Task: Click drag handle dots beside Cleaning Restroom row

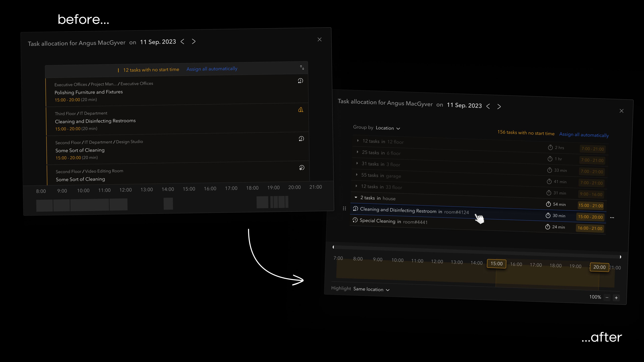Action: click(344, 208)
